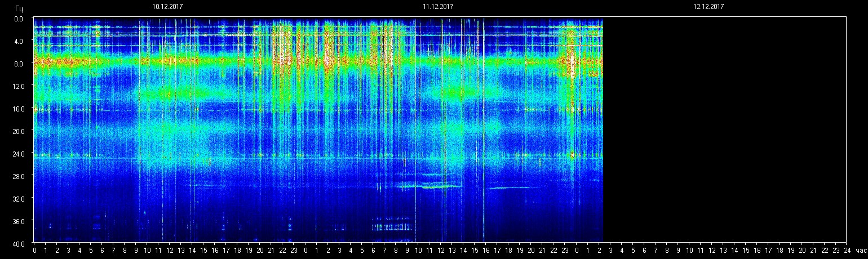Click the 12.0 frequency axis label
This screenshot has height=259, width=868.
(x=19, y=86)
